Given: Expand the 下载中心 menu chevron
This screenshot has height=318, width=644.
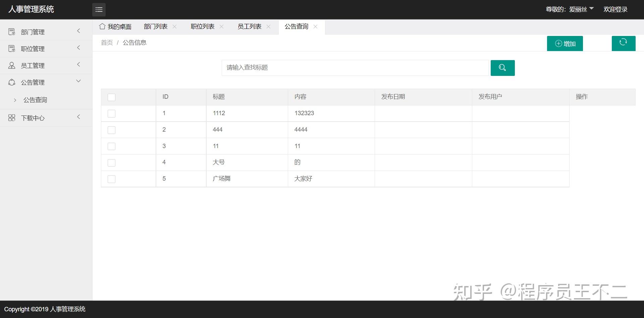Looking at the screenshot, I should click(78, 117).
